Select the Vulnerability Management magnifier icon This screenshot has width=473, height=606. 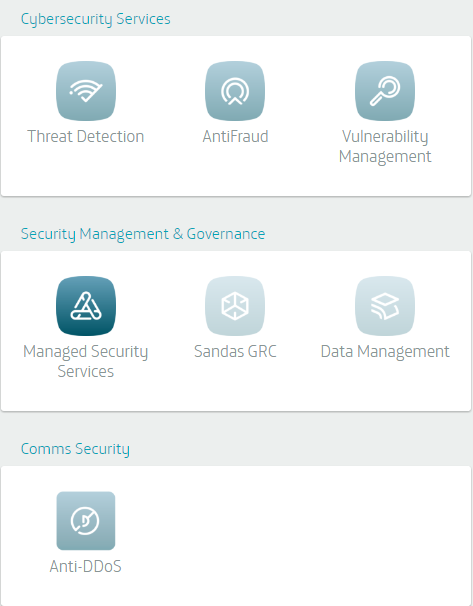click(385, 91)
